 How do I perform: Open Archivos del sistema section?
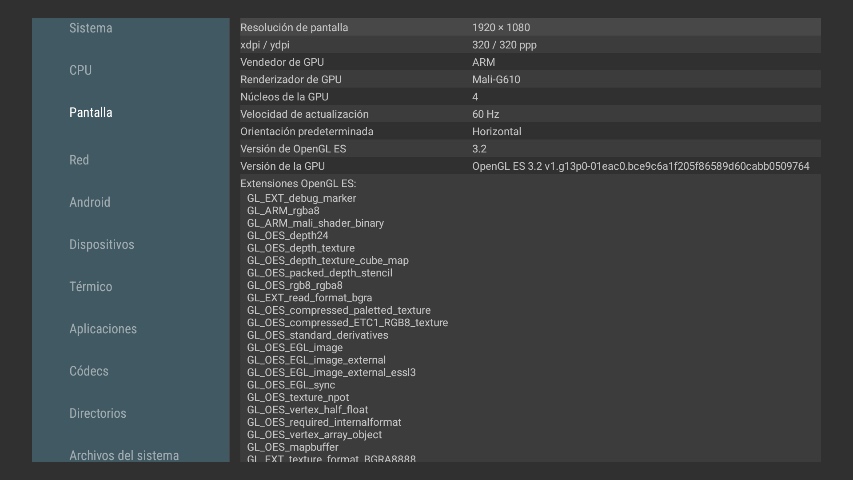124,456
